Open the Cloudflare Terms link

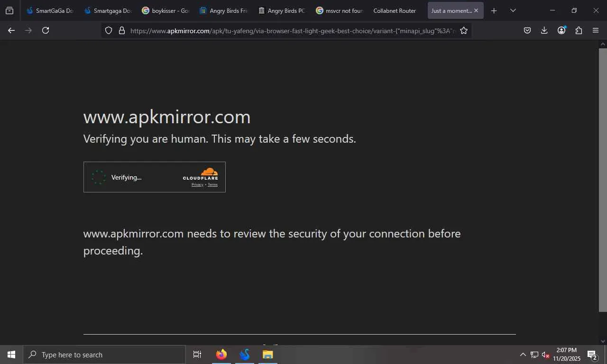click(x=212, y=185)
